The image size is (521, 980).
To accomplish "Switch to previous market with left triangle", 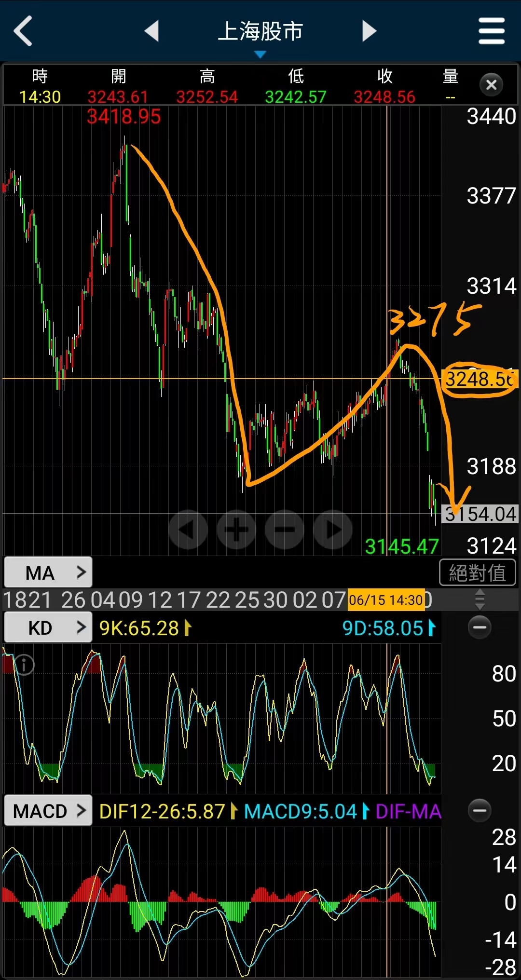I will (x=152, y=31).
